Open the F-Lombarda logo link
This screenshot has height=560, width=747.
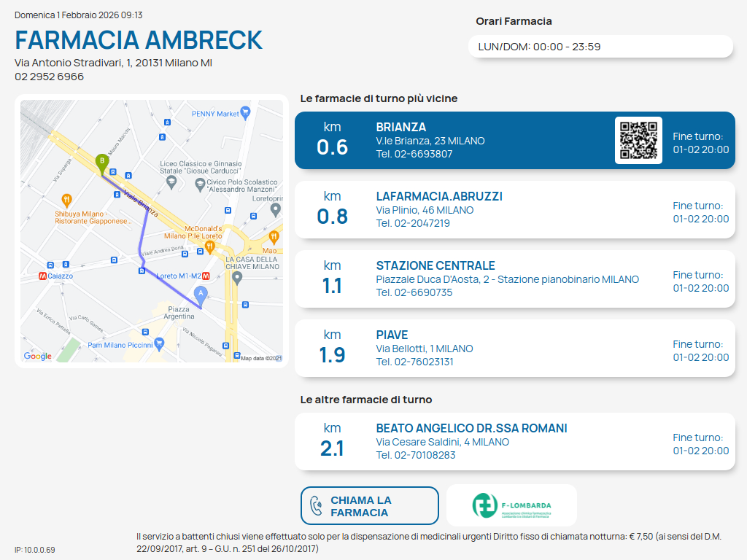coord(511,505)
